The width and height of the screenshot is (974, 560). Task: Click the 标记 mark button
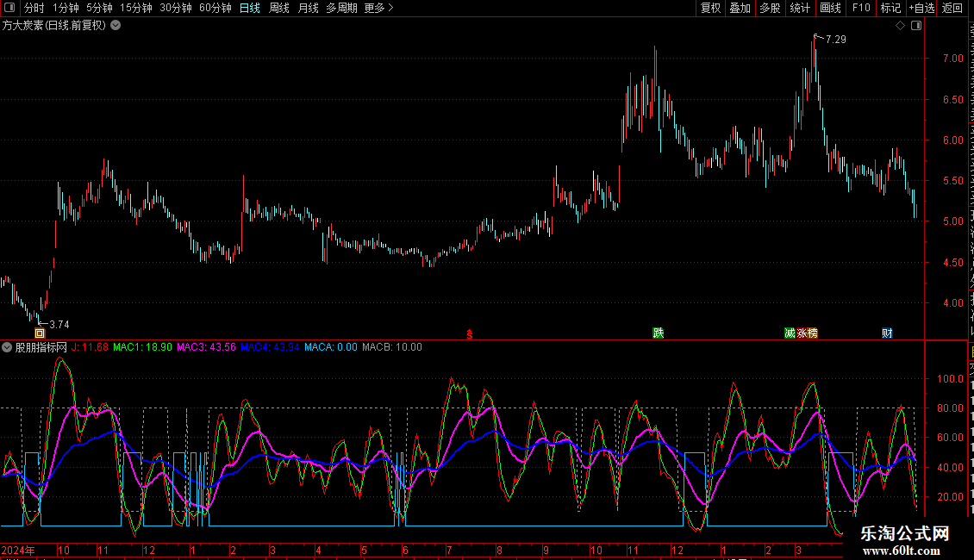[x=890, y=8]
